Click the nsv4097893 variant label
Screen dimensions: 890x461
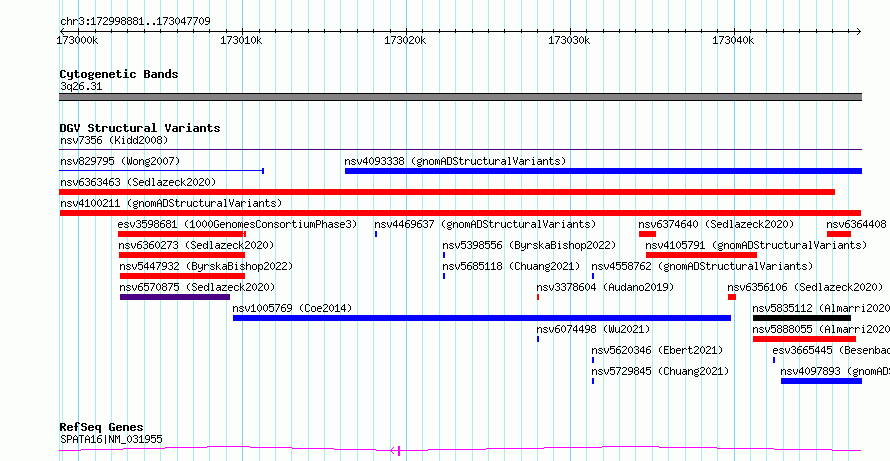pos(835,371)
